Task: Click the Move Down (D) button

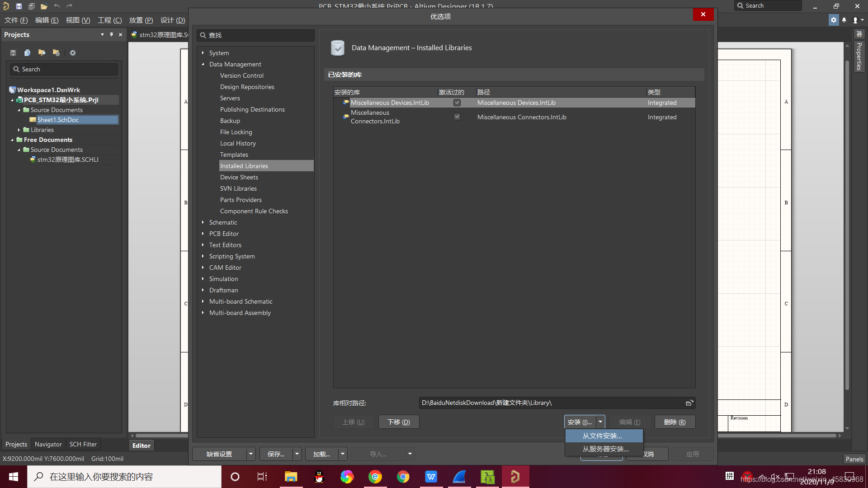Action: [x=399, y=422]
